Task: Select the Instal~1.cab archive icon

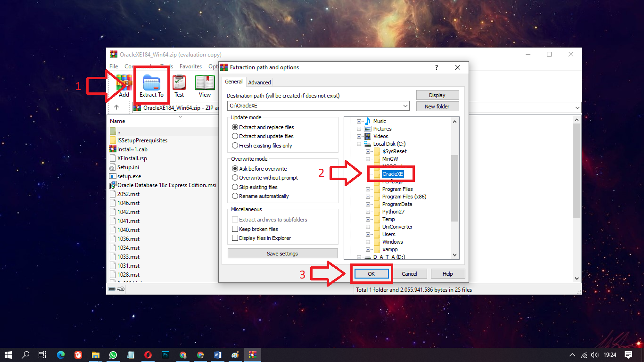Action: (x=113, y=149)
